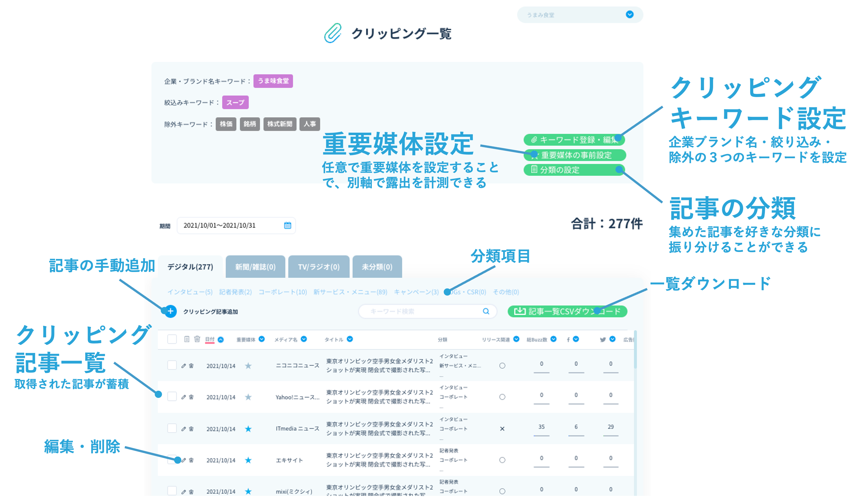This screenshot has width=868, height=497.
Task: Expand the 総Buzz数 column sort arrow
Action: (553, 339)
